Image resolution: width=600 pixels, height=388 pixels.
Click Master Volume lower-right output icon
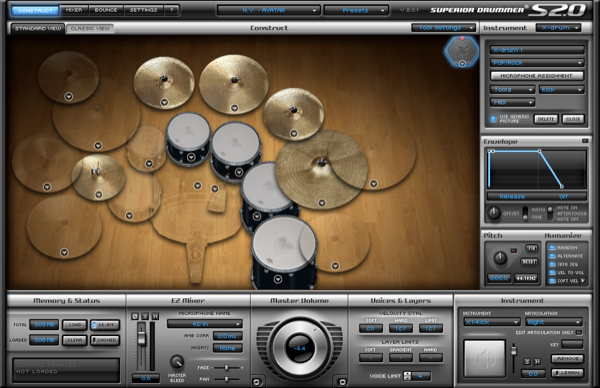pos(342,381)
